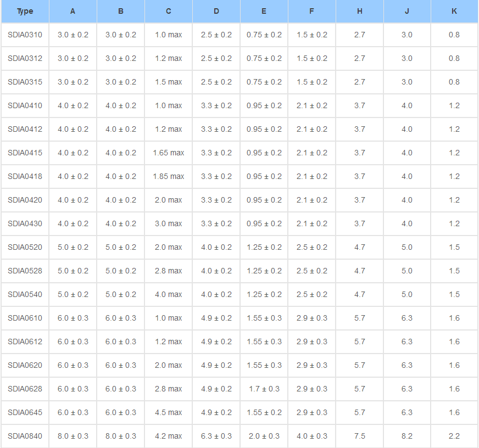Click the B column header
Screen dimensions: 479x448
(121, 12)
